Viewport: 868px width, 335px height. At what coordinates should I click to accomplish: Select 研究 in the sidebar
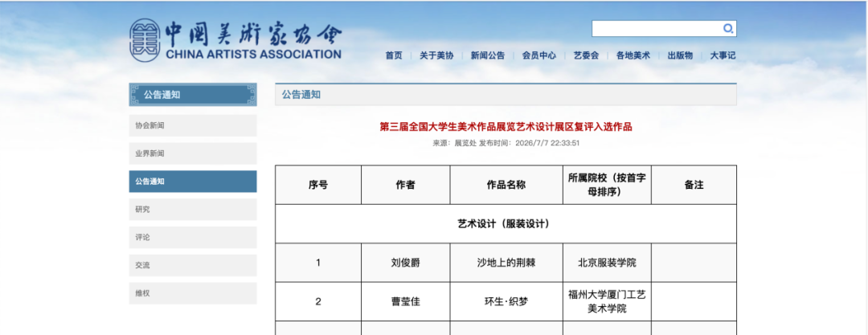pyautogui.click(x=193, y=210)
